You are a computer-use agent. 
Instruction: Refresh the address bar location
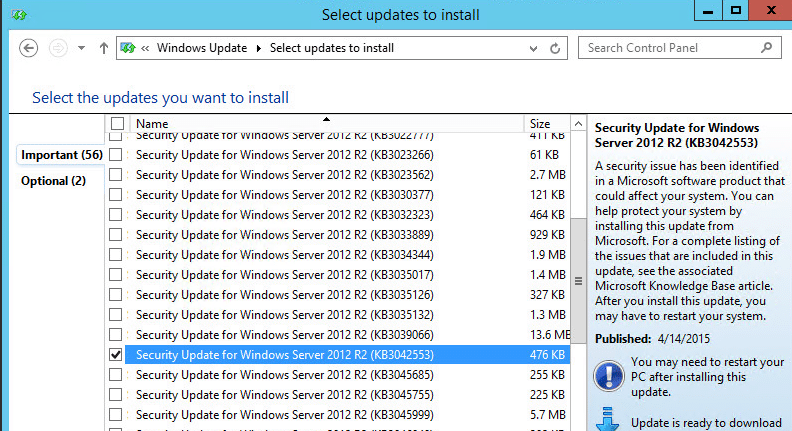tap(555, 49)
